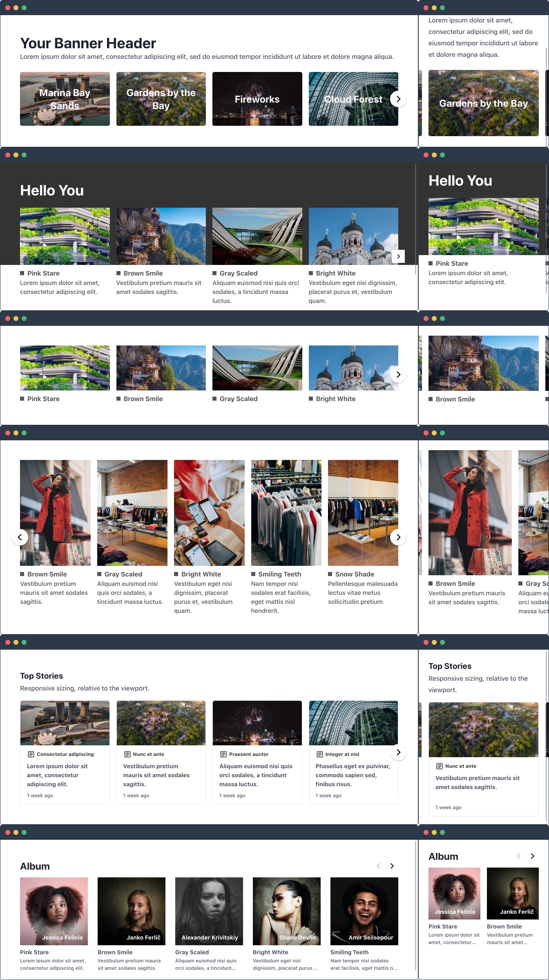Click document icon beside Integer at nisl
Viewport: 549px width, 980px height.
click(x=319, y=754)
